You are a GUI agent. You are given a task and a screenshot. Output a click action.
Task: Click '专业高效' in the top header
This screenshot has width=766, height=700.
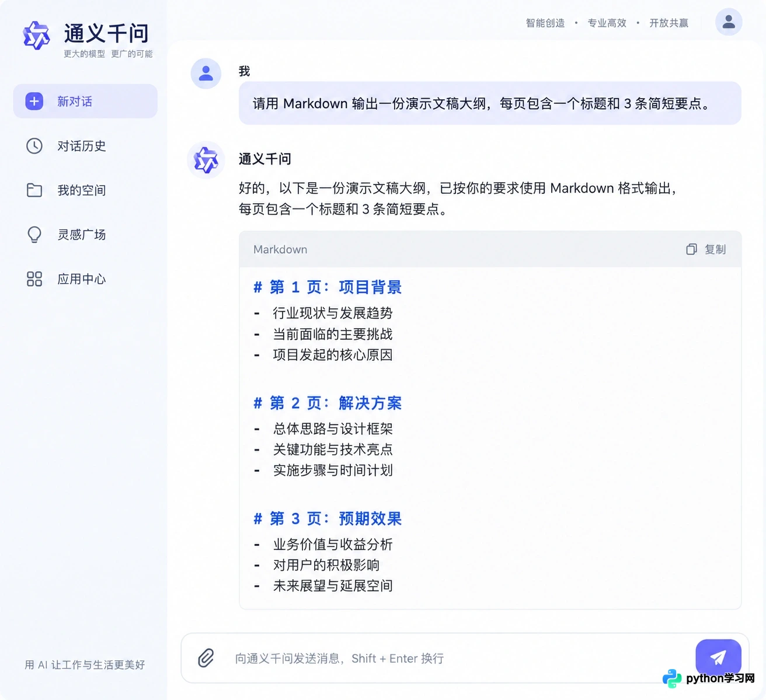[x=607, y=23]
